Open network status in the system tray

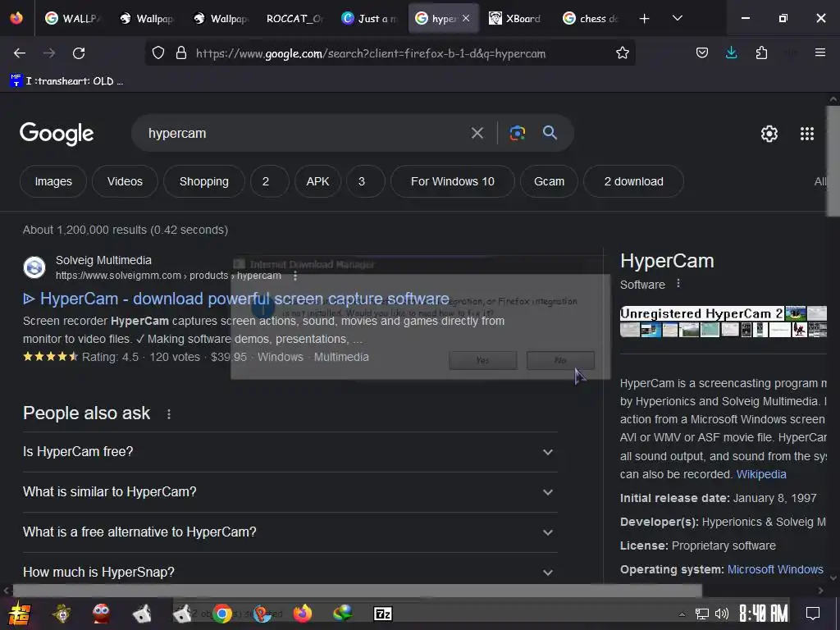pyautogui.click(x=702, y=614)
